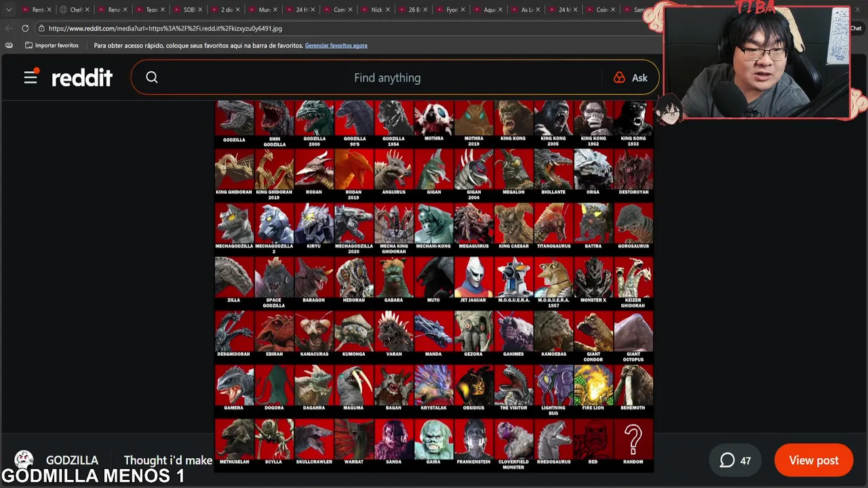The image size is (868, 488).
Task: Toggle the favorites bar icon at far left
Action: (9, 45)
